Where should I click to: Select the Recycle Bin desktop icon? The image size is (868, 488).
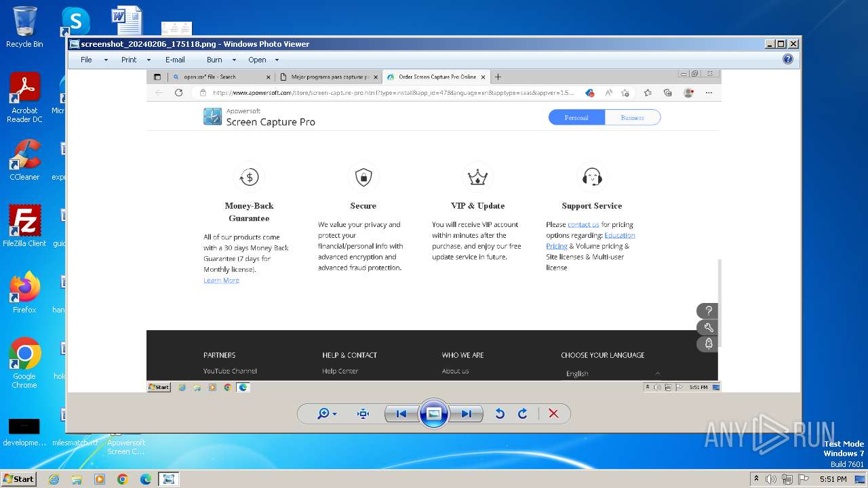24,27
